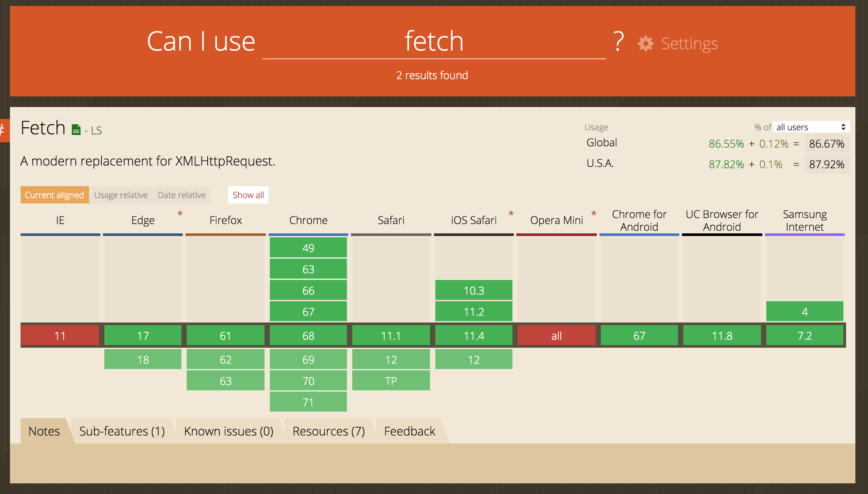Click the asterisk next to Opera Mini

click(594, 214)
